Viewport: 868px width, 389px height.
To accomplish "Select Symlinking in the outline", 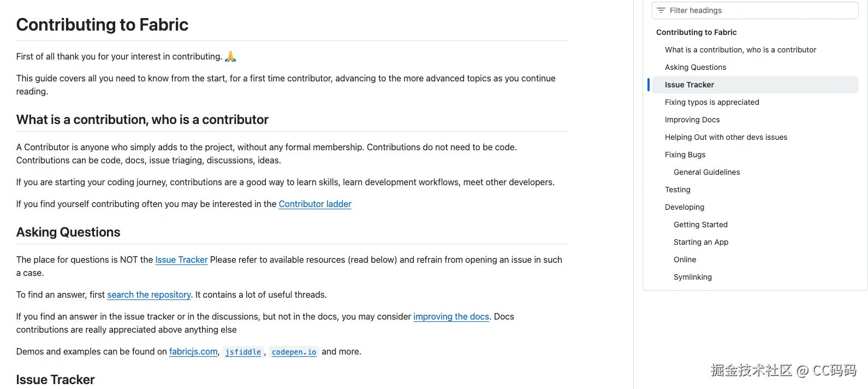I will [693, 277].
